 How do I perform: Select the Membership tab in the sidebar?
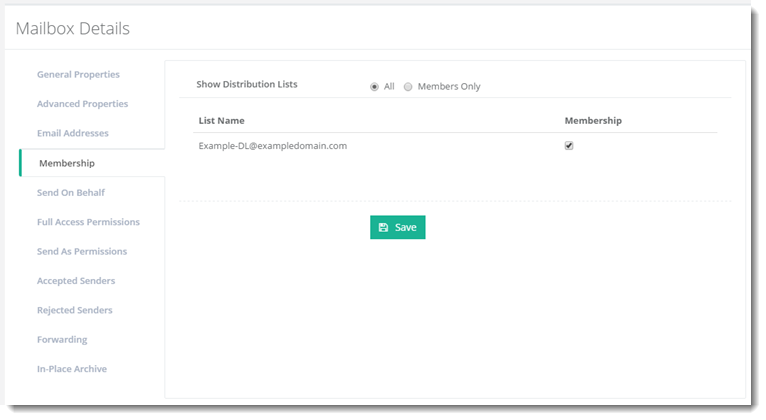tap(66, 163)
